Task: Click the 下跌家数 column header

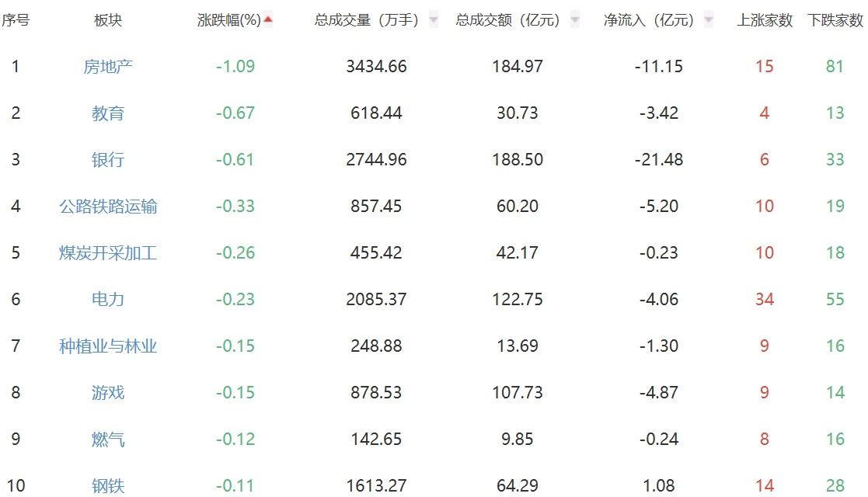Action: point(835,21)
